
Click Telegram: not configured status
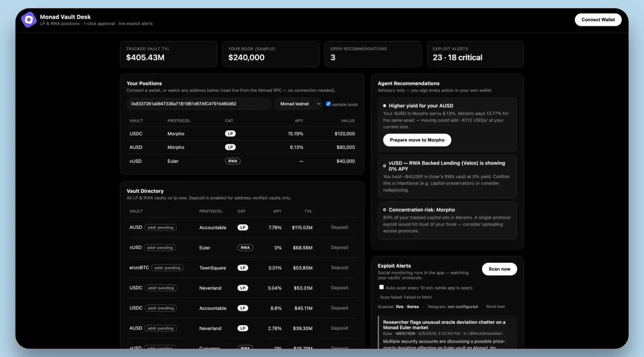[x=452, y=307]
